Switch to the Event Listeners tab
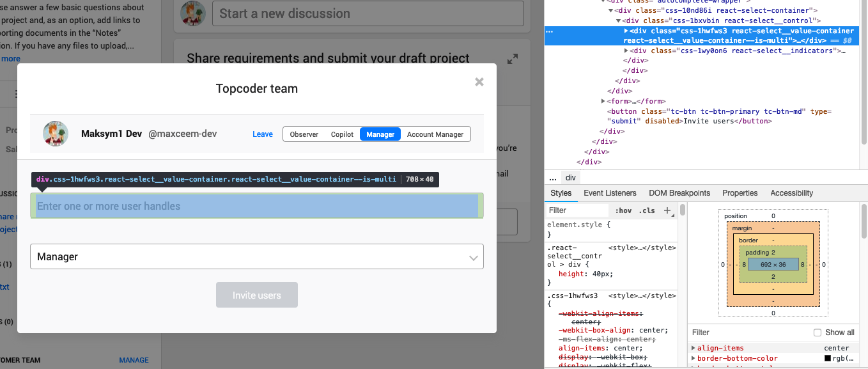Image resolution: width=868 pixels, height=369 pixels. click(610, 193)
